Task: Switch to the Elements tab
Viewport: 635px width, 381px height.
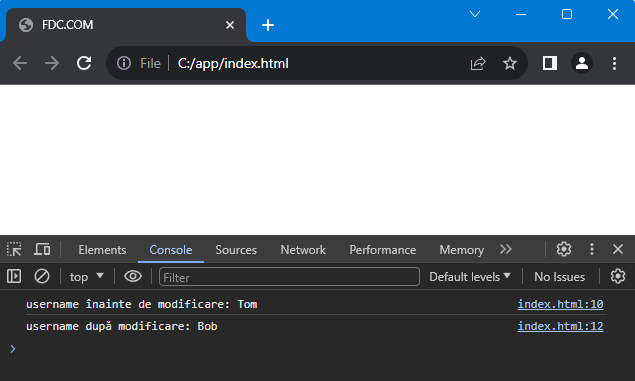Action: click(102, 250)
